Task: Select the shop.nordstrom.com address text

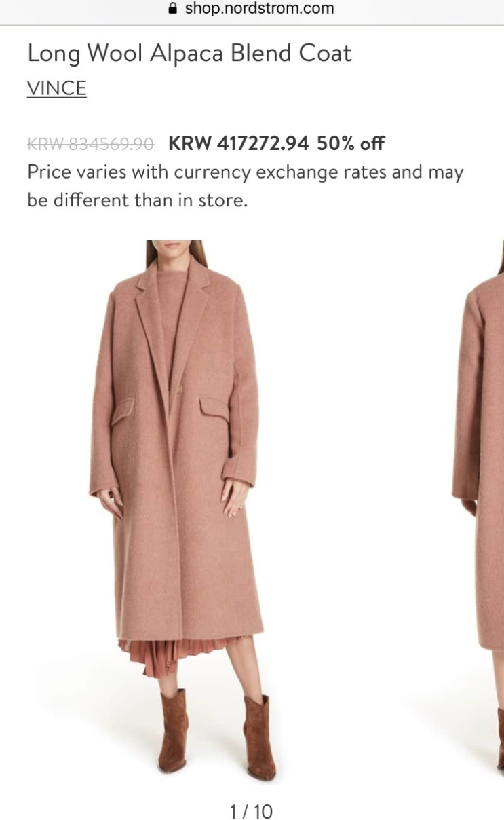Action: pyautogui.click(x=260, y=9)
